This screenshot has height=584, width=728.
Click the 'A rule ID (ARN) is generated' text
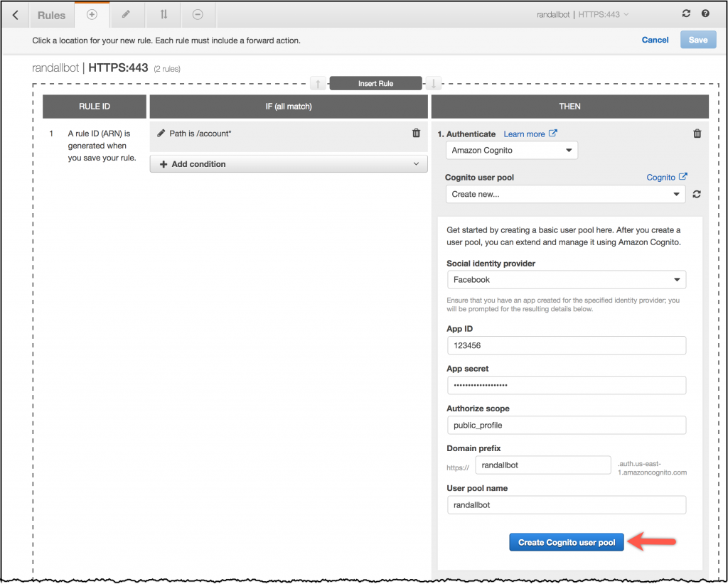pyautogui.click(x=102, y=146)
